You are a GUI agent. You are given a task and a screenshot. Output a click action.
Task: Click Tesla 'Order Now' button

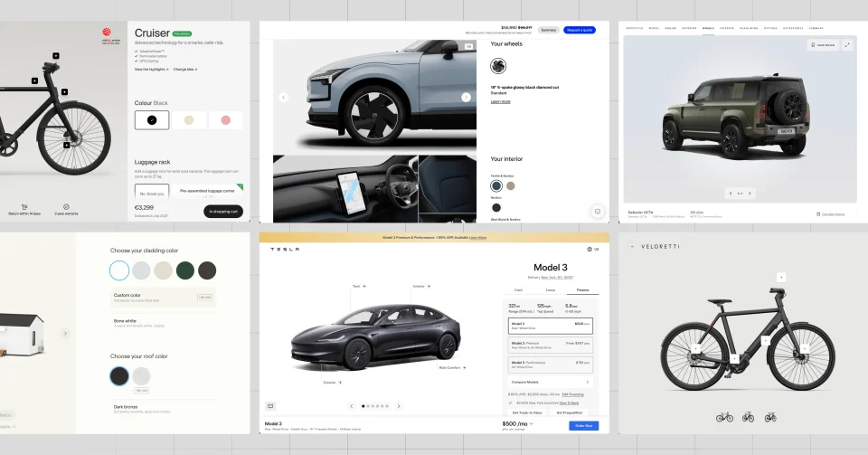583,426
